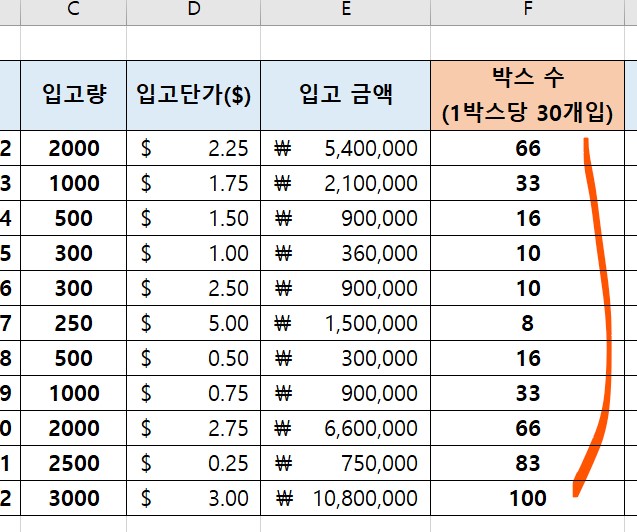Click box count 16 in the 300,000 row
Image resolution: width=637 pixels, height=532 pixels.
coord(527,358)
